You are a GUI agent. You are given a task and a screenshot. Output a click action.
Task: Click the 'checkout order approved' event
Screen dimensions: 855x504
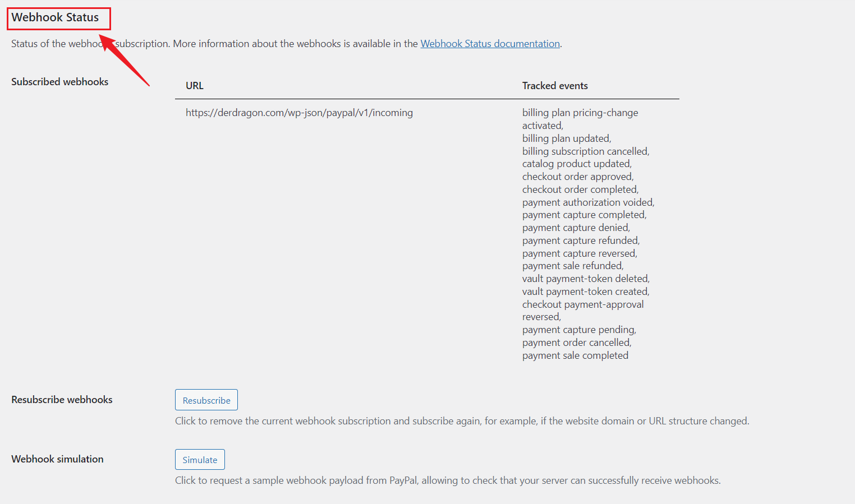pos(577,177)
